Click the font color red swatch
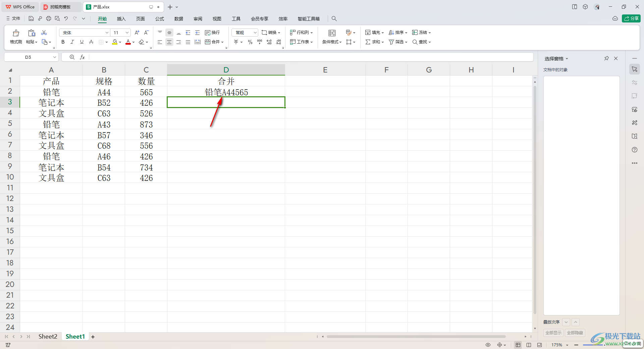This screenshot has width=644, height=349. (128, 42)
